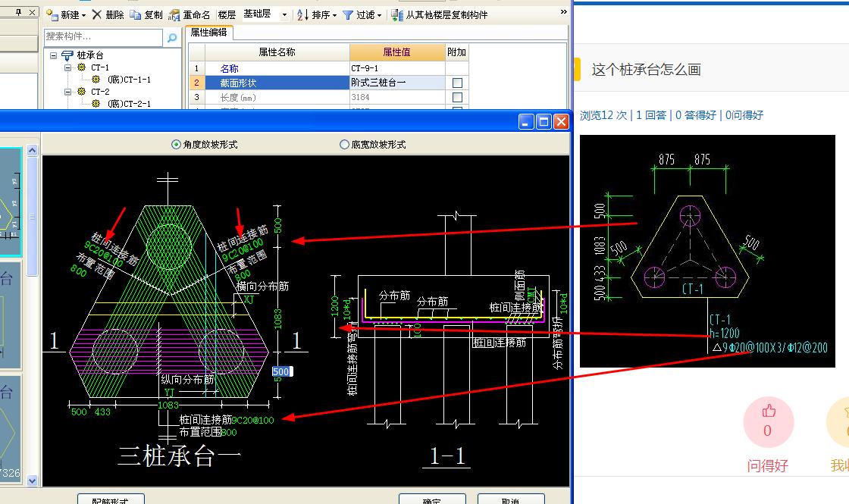This screenshot has height=504, width=849.
Task: Collapse the 桩承台 tree root
Action: tap(53, 55)
